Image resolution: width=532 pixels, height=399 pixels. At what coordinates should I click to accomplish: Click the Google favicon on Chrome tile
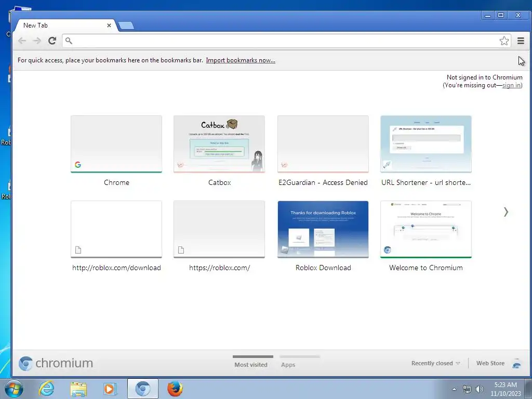tap(78, 165)
